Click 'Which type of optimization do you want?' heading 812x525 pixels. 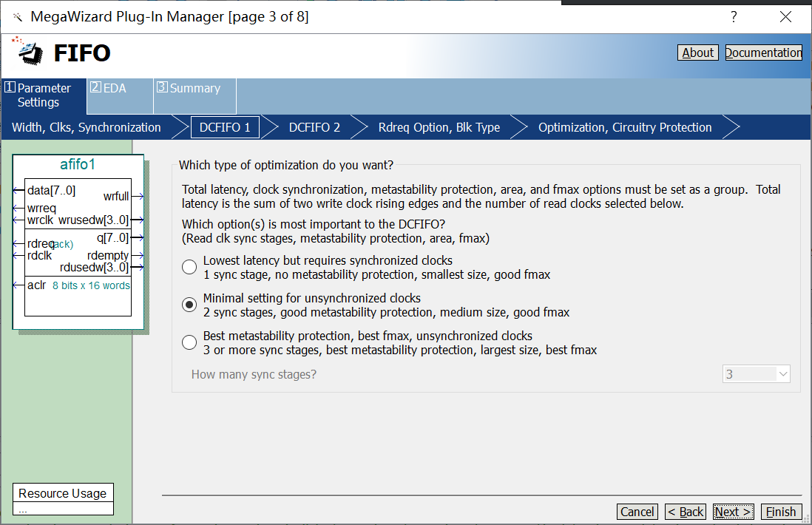click(x=286, y=165)
